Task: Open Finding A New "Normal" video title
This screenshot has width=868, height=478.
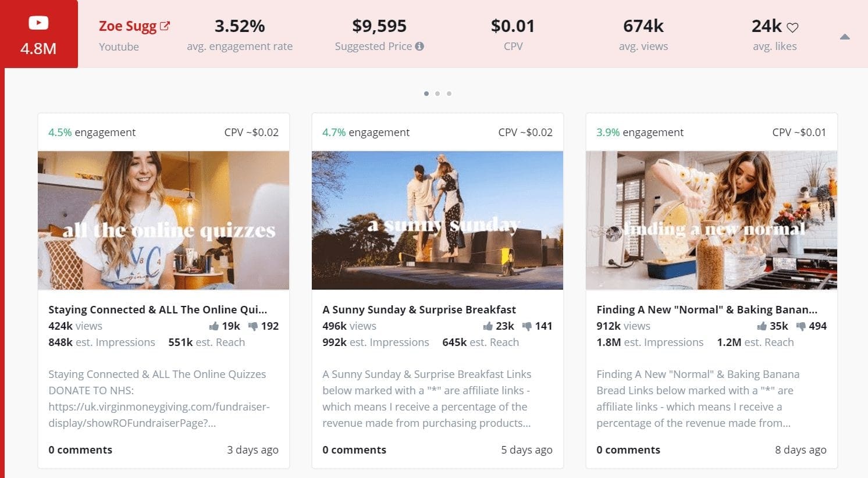Action: pyautogui.click(x=707, y=310)
